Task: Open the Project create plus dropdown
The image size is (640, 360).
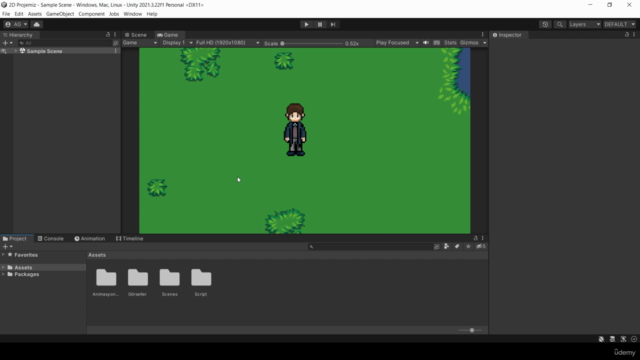Action: pyautogui.click(x=7, y=247)
